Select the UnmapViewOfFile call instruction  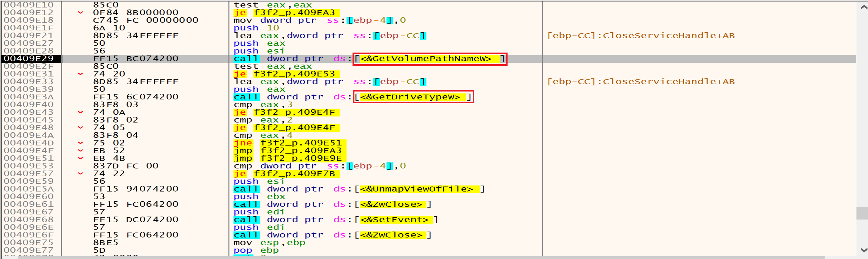359,189
